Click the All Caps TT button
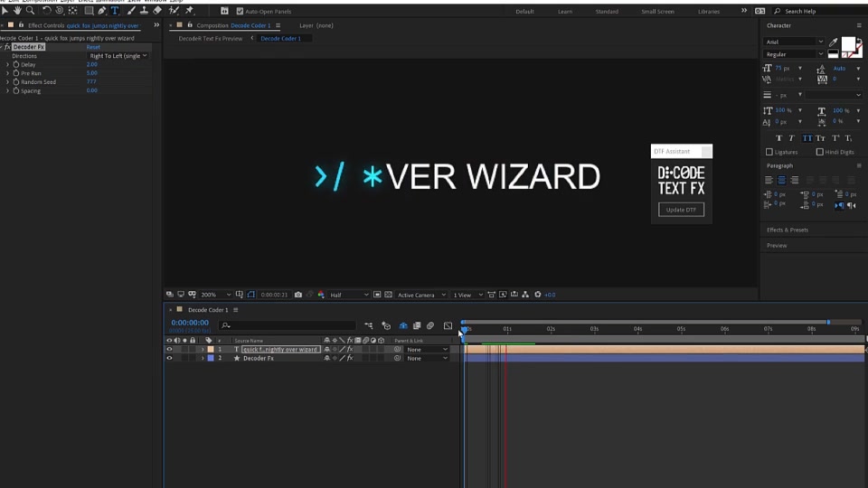The height and width of the screenshot is (488, 868). tap(807, 138)
